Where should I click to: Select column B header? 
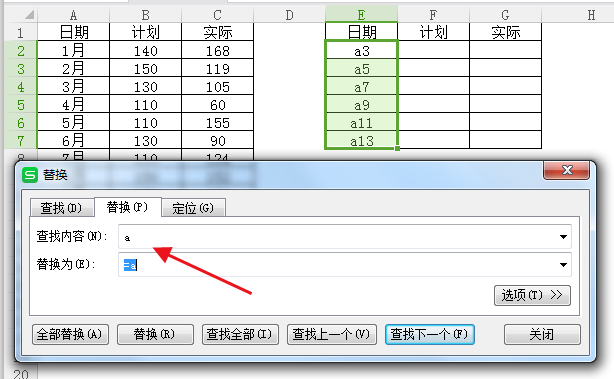[x=145, y=15]
